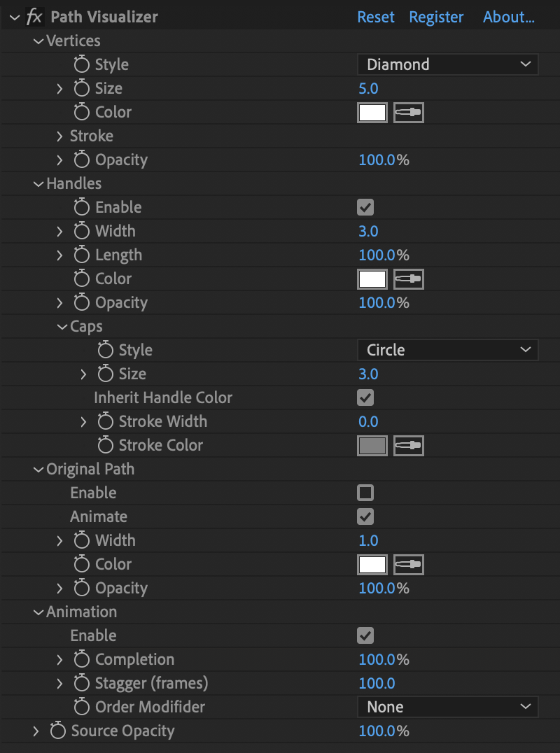Uncheck the Handles Enable checkbox
The height and width of the screenshot is (753, 560).
pyautogui.click(x=365, y=207)
